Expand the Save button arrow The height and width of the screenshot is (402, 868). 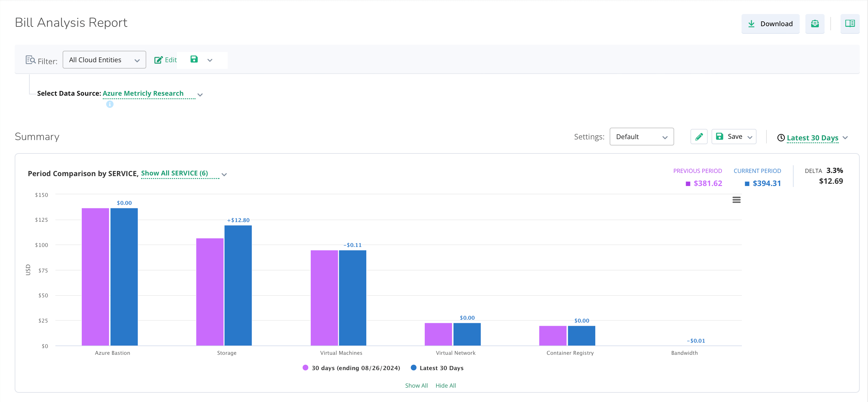click(x=750, y=138)
